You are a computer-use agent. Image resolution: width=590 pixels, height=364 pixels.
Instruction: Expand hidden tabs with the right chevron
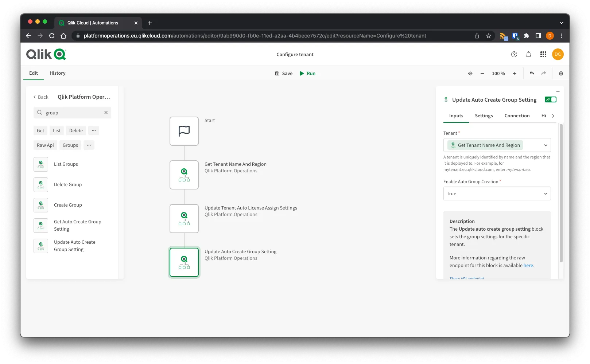tap(553, 116)
